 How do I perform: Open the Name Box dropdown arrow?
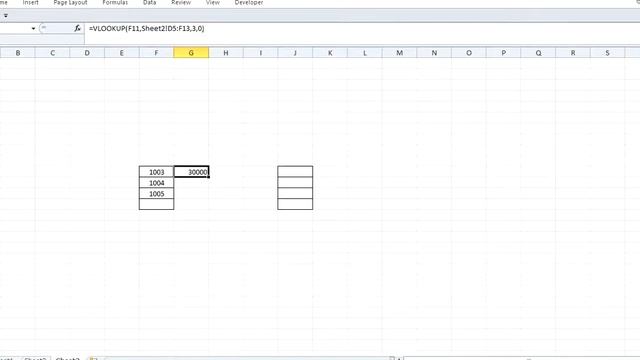click(33, 29)
